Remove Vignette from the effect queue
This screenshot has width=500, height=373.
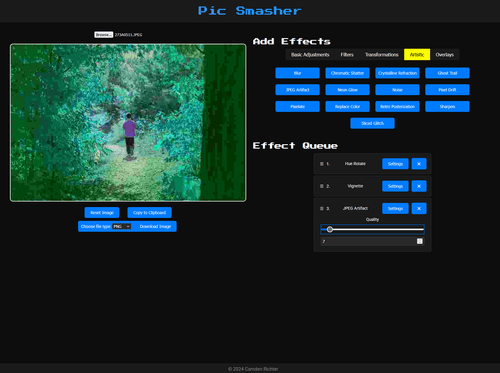point(419,186)
